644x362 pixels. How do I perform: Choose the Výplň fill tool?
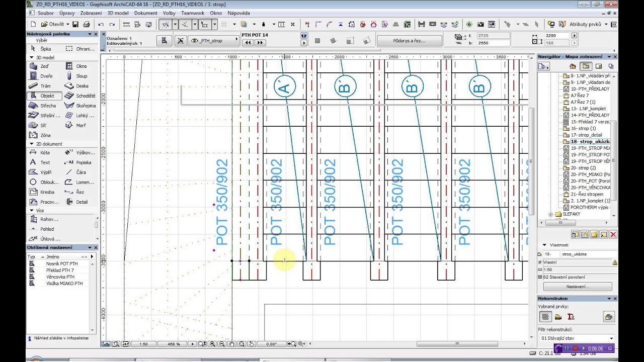coord(41,172)
